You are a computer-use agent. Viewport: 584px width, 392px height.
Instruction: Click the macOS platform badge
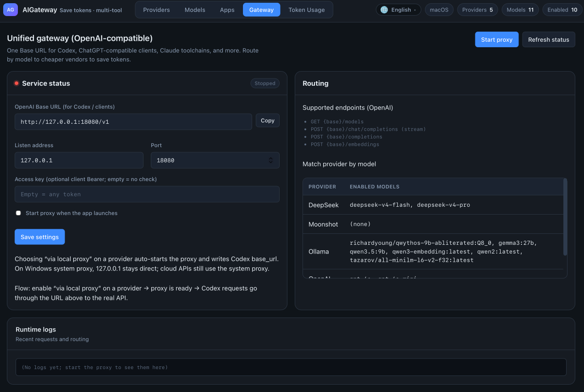439,10
